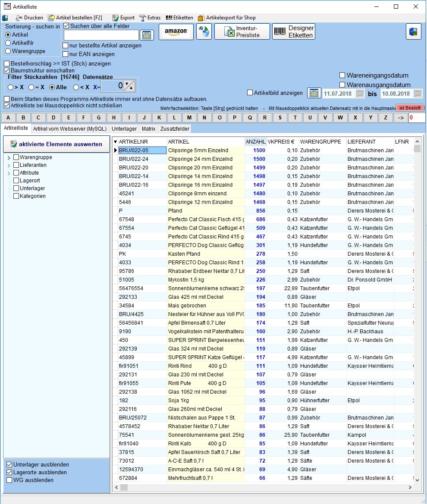The height and width of the screenshot is (504, 427).
Task: Open calendar picker for date 10.08.2018
Action: pyautogui.click(x=418, y=94)
